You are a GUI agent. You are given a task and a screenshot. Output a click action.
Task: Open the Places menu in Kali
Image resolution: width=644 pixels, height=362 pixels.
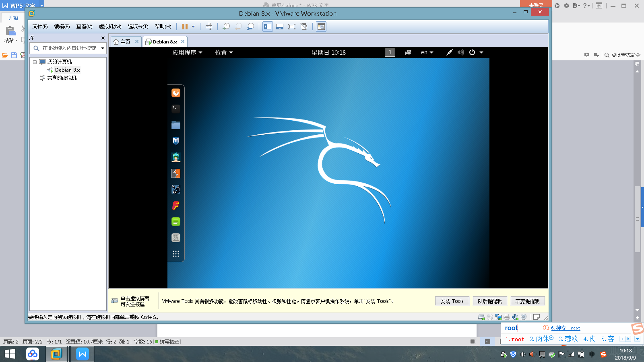(x=224, y=52)
